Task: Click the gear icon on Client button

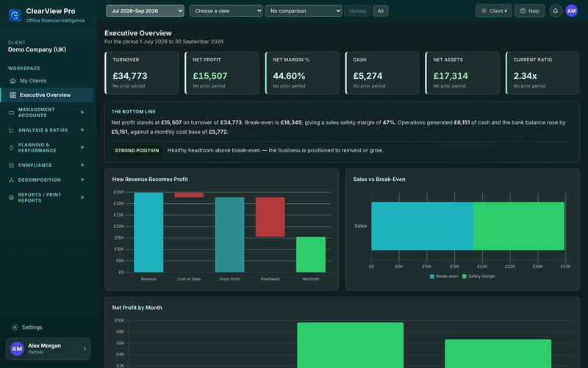Action: pos(484,11)
